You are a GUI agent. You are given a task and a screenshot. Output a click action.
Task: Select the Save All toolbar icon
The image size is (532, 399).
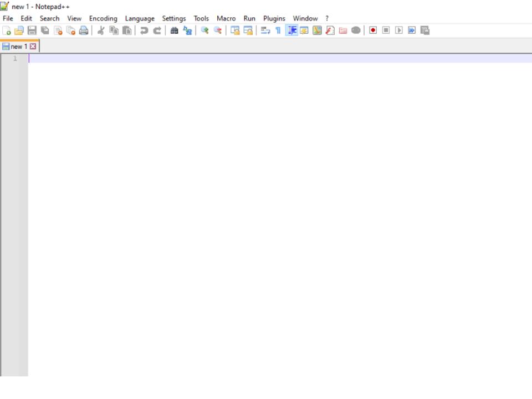click(x=44, y=30)
